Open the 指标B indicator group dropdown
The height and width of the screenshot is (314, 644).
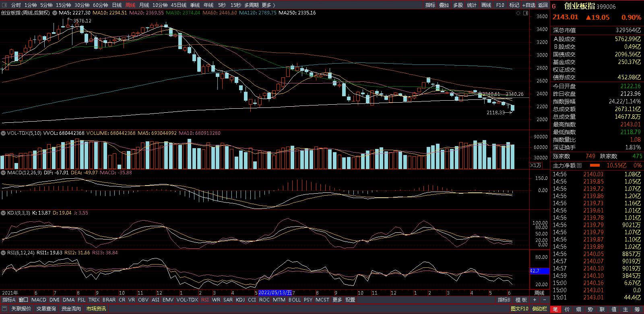click(x=504, y=300)
